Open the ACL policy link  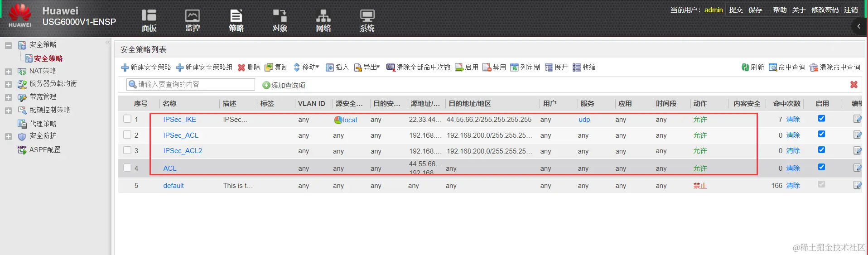[x=170, y=168]
